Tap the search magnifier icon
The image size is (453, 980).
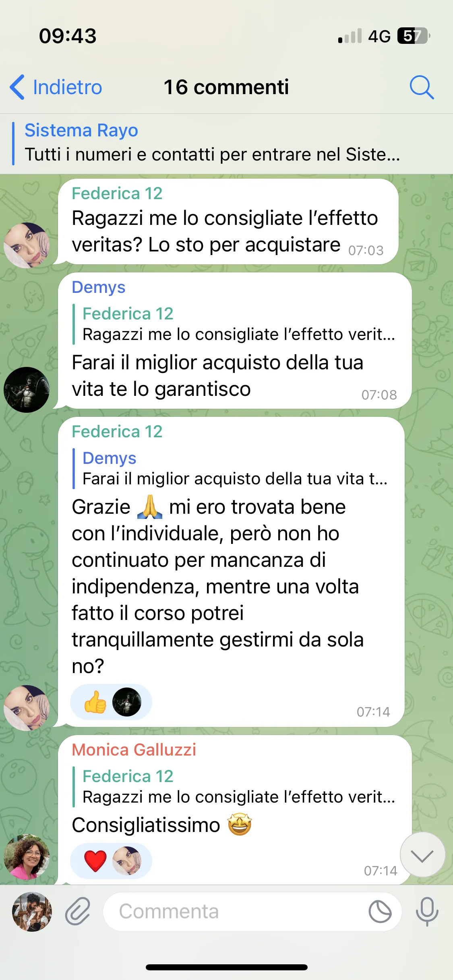pyautogui.click(x=422, y=87)
